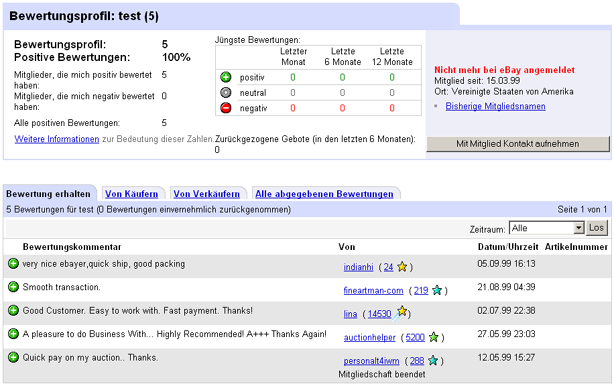Click the plus icon beside 'very nice ebayer' comment

point(13,263)
